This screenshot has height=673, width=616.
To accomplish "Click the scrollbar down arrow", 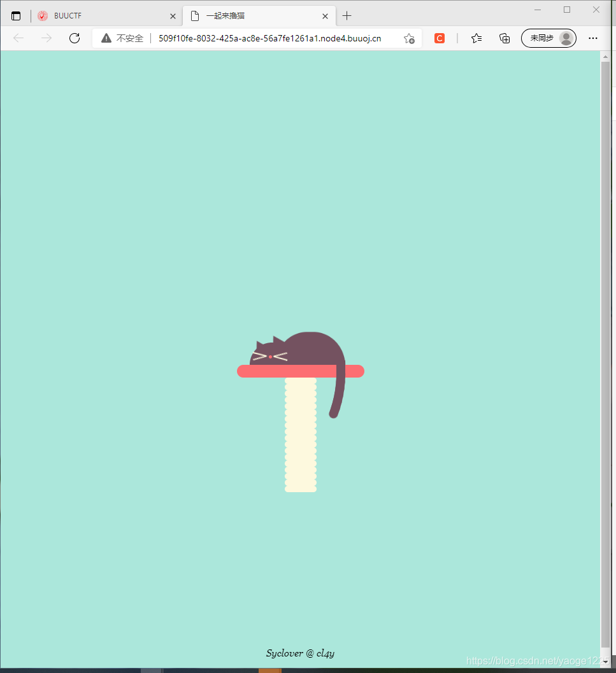I will click(605, 662).
